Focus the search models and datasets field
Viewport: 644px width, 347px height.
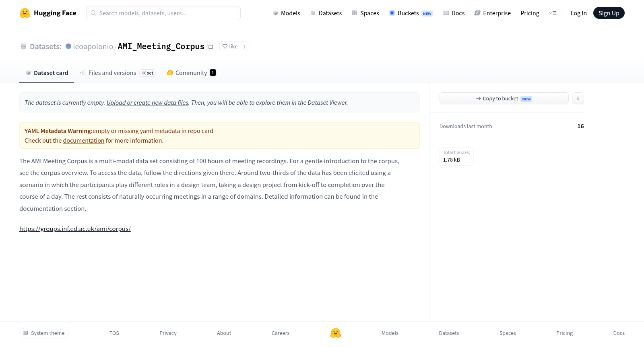pyautogui.click(x=163, y=13)
